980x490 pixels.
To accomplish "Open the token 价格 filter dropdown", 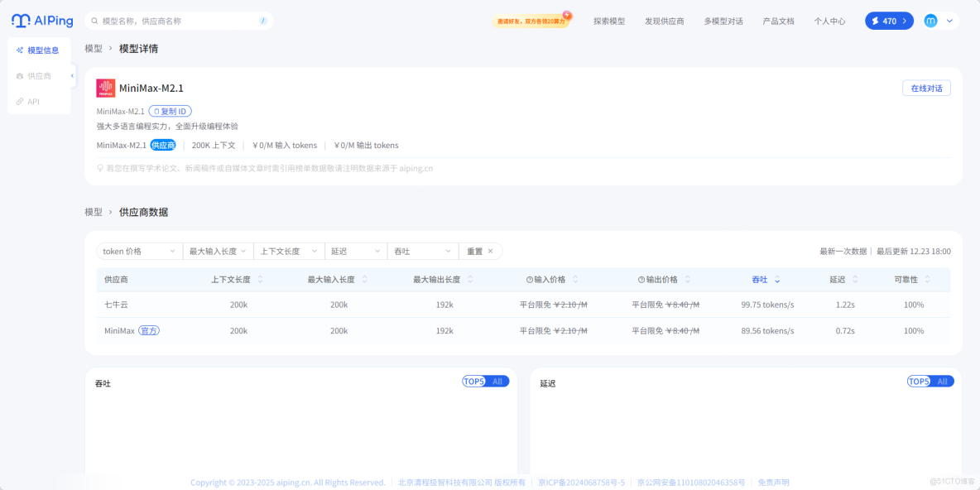I will point(138,251).
